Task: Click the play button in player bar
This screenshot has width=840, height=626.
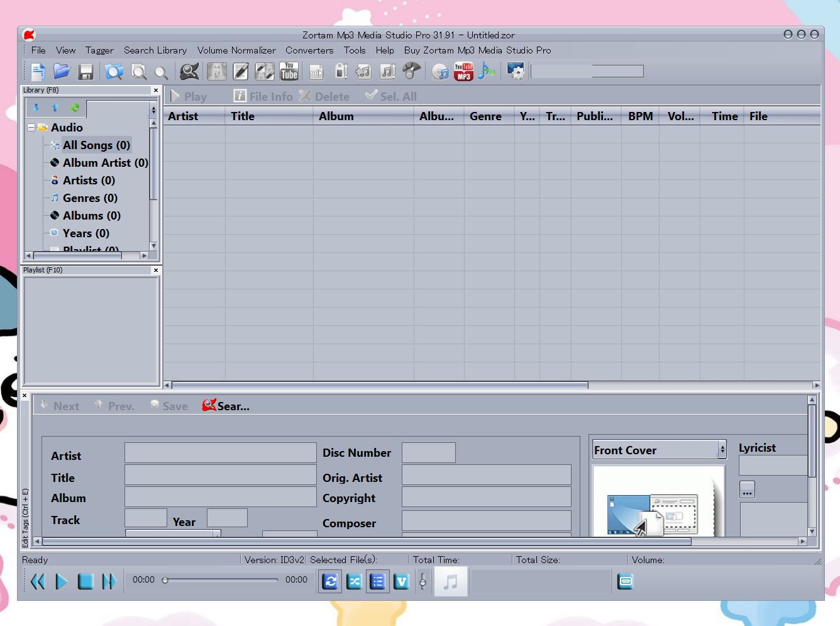Action: (x=61, y=581)
